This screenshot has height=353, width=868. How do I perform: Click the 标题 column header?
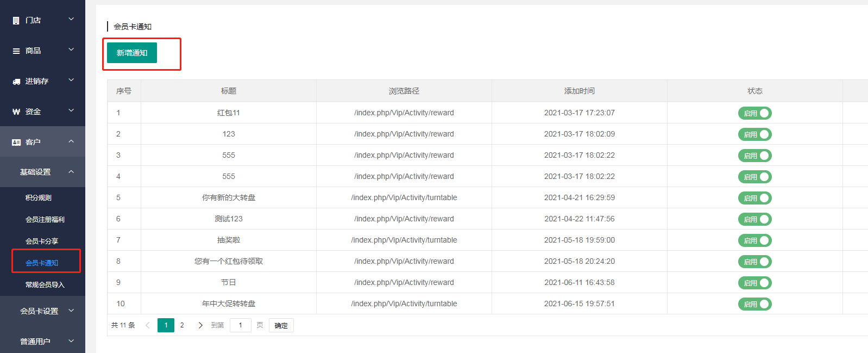click(x=229, y=91)
